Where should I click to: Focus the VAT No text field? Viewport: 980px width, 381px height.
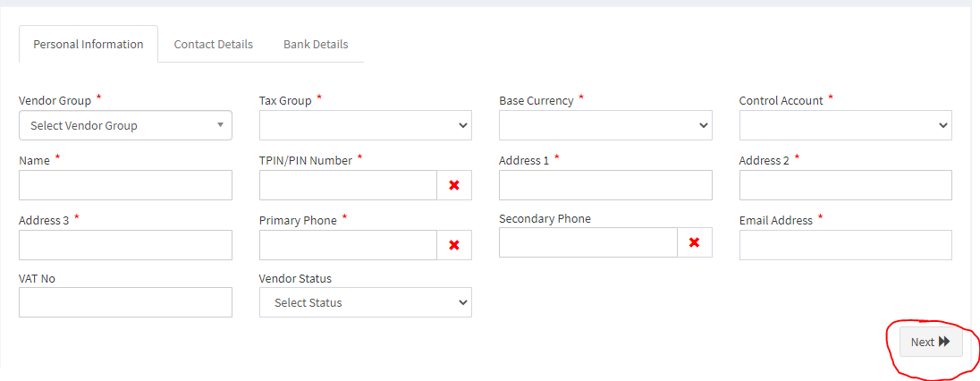[x=125, y=302]
